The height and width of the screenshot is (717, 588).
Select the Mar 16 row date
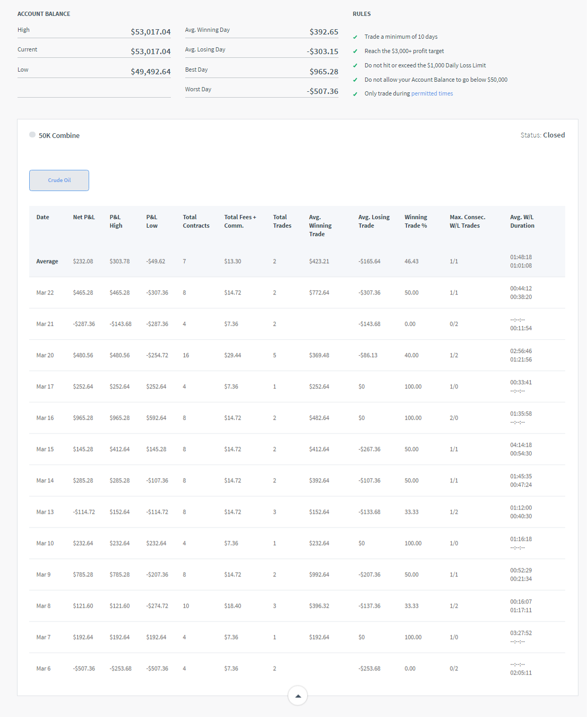click(45, 418)
